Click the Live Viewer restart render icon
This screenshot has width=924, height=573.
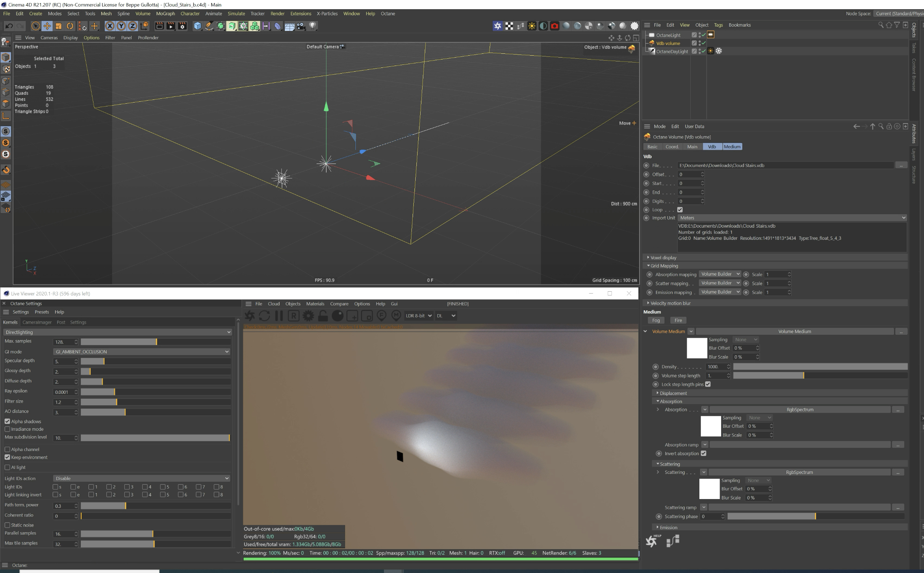coord(264,316)
